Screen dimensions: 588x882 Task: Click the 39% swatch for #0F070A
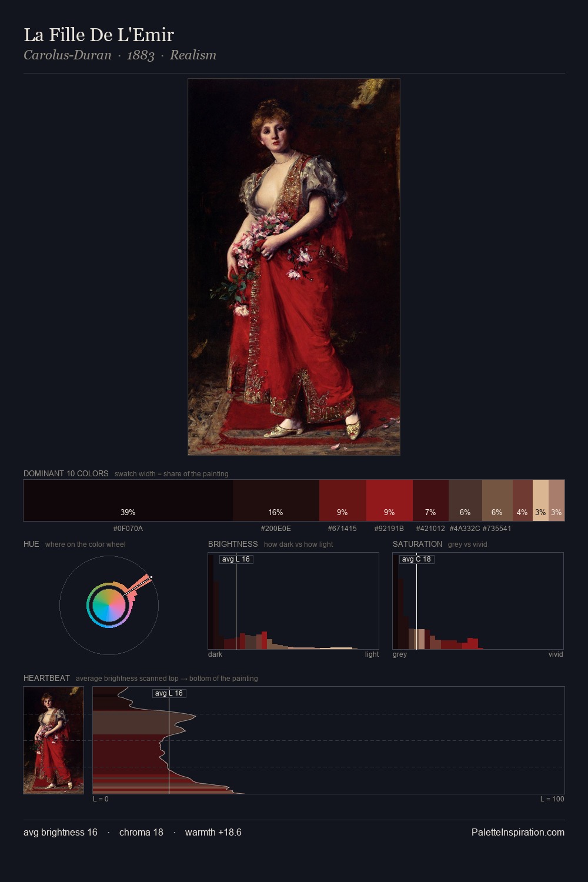click(128, 500)
